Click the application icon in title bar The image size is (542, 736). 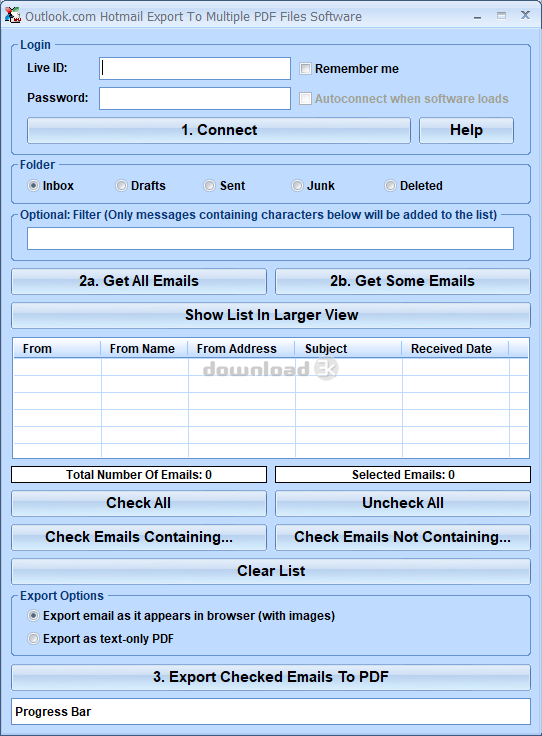click(x=13, y=15)
